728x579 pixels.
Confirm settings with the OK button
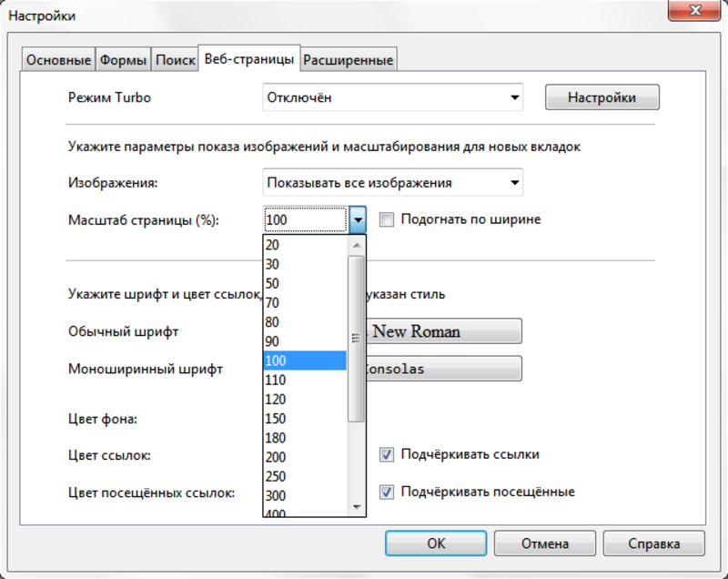pos(436,543)
